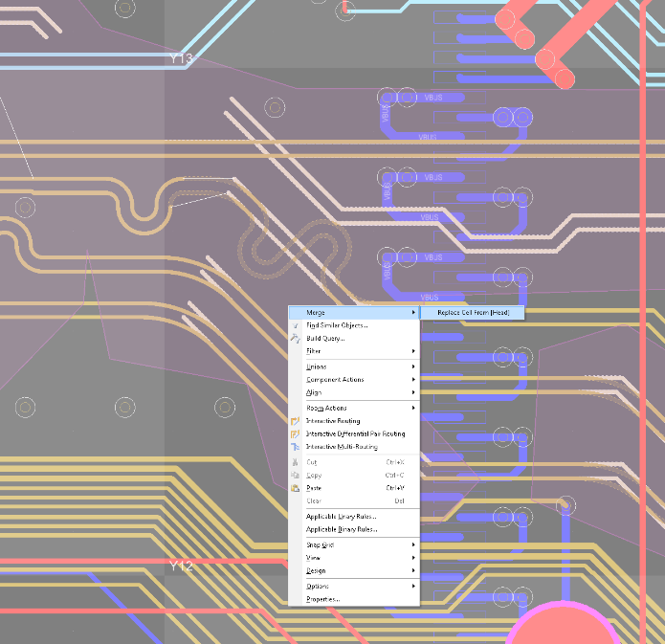Click the Find Similar Objects icon

coord(296,325)
